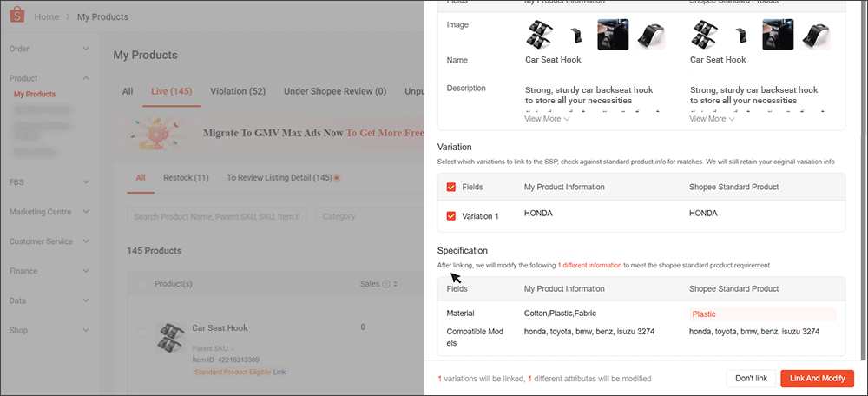Click the red Plastic material value

pyautogui.click(x=704, y=314)
